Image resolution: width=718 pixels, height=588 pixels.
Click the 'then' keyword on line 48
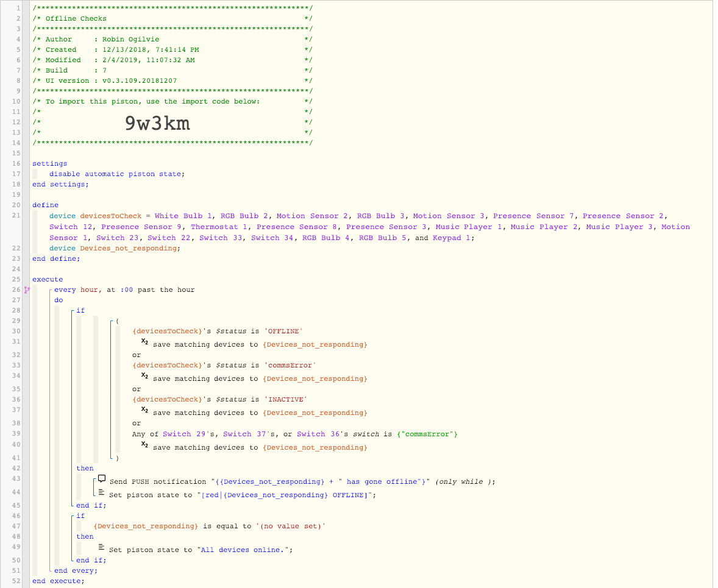point(85,537)
